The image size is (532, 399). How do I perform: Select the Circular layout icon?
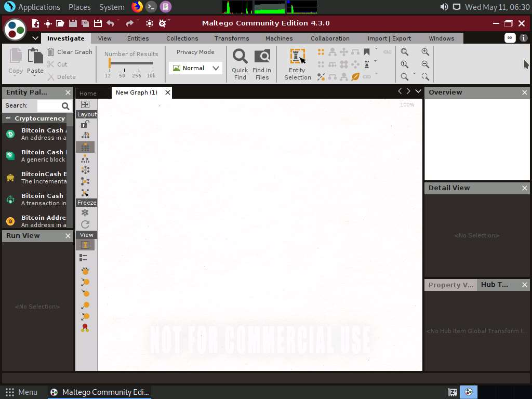[85, 170]
